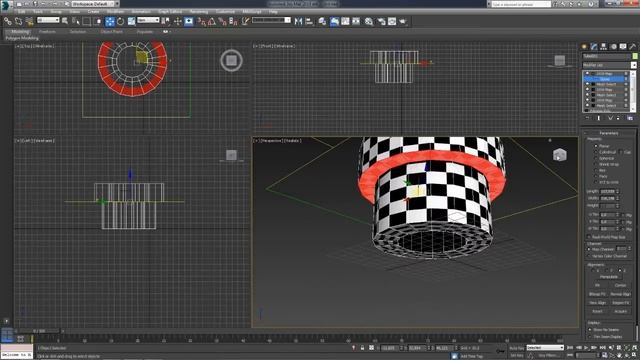Click the Fit alignment button
Screen dimensions: 640x360
597,285
